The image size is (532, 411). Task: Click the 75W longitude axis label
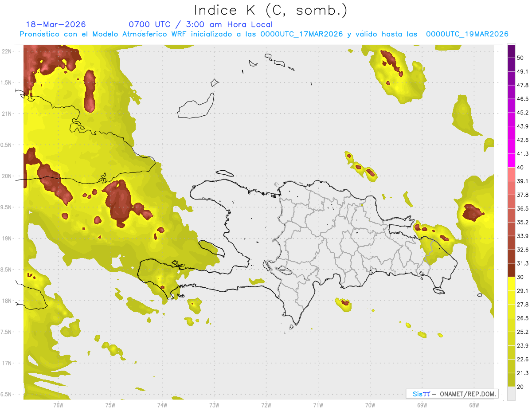[110, 405]
